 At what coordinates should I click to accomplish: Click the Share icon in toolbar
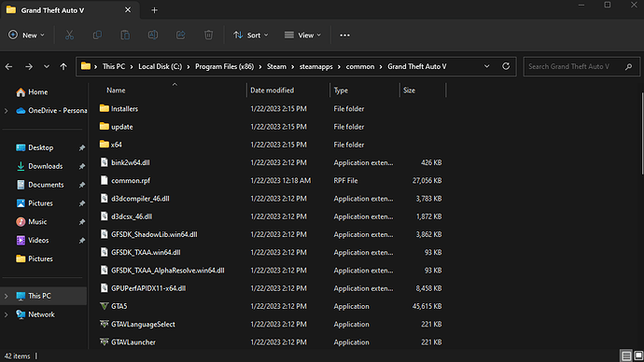pyautogui.click(x=181, y=35)
